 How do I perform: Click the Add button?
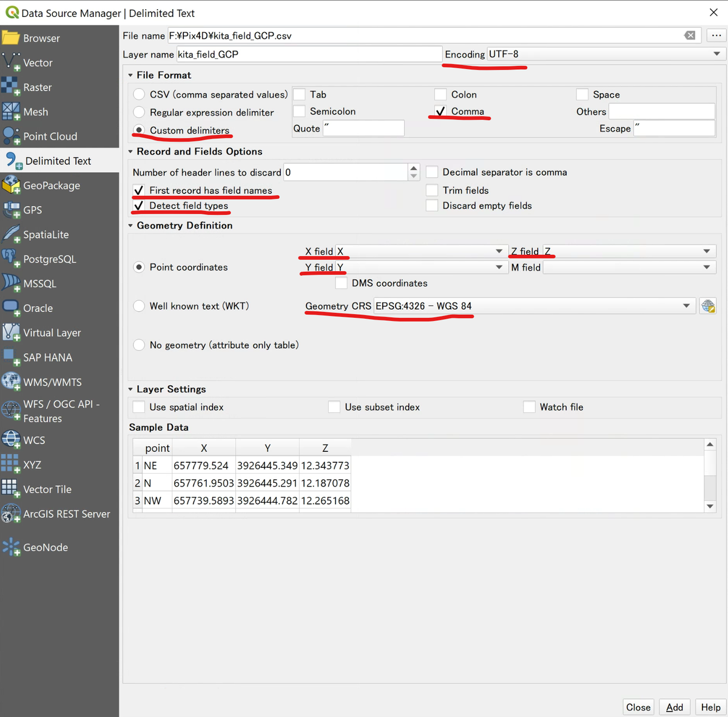pos(675,707)
